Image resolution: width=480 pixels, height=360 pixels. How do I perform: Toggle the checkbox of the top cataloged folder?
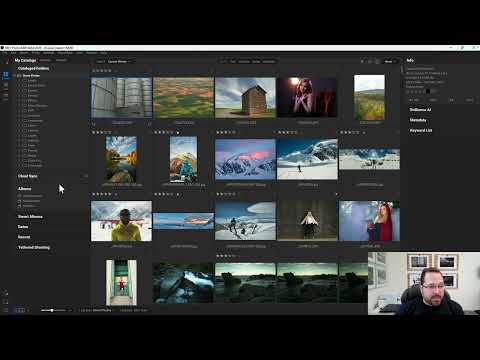[19, 76]
